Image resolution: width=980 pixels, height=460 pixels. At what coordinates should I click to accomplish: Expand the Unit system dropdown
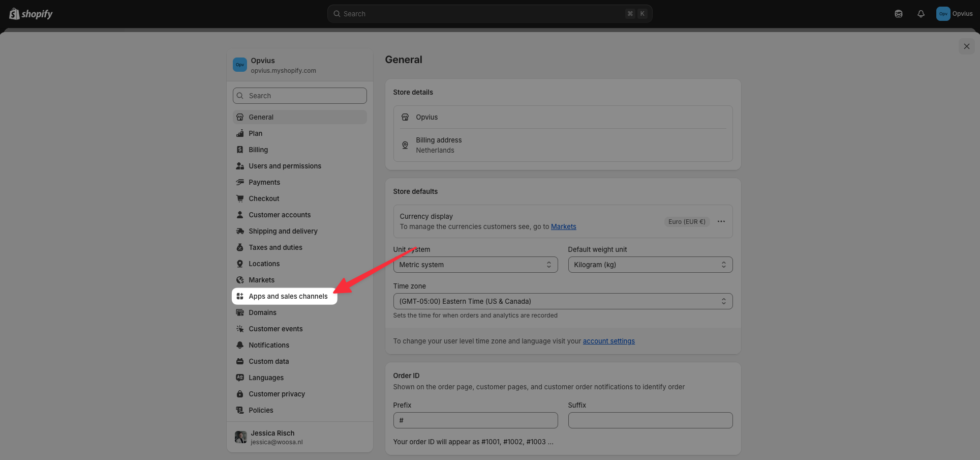pos(475,265)
